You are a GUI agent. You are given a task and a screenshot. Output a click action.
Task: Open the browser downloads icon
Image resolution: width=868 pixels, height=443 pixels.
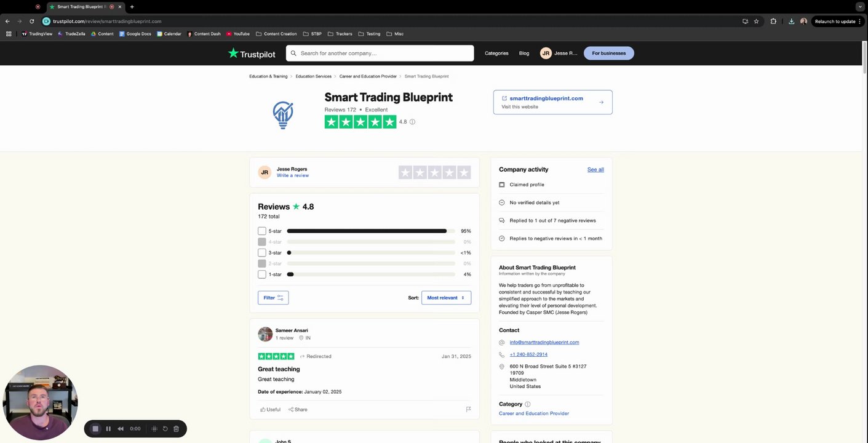[x=791, y=21]
